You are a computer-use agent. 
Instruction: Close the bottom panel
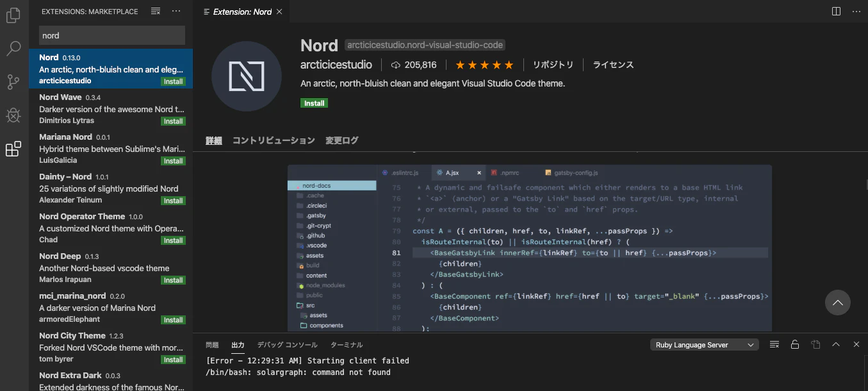pos(856,345)
